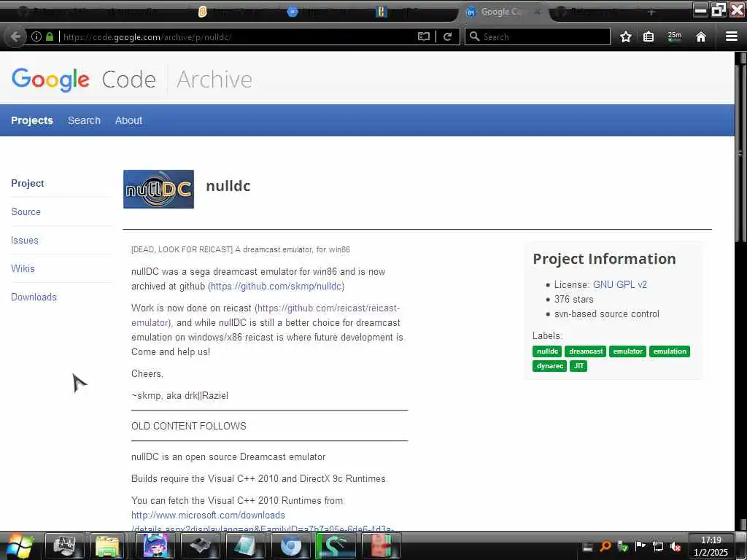Open the GNU GPL v2 license link

[620, 285]
